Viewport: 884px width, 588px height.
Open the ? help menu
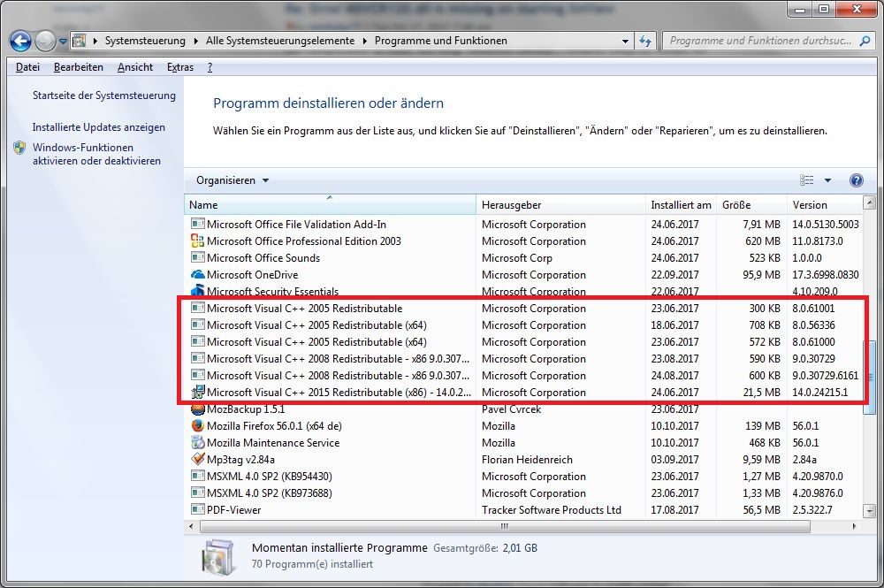tap(210, 67)
